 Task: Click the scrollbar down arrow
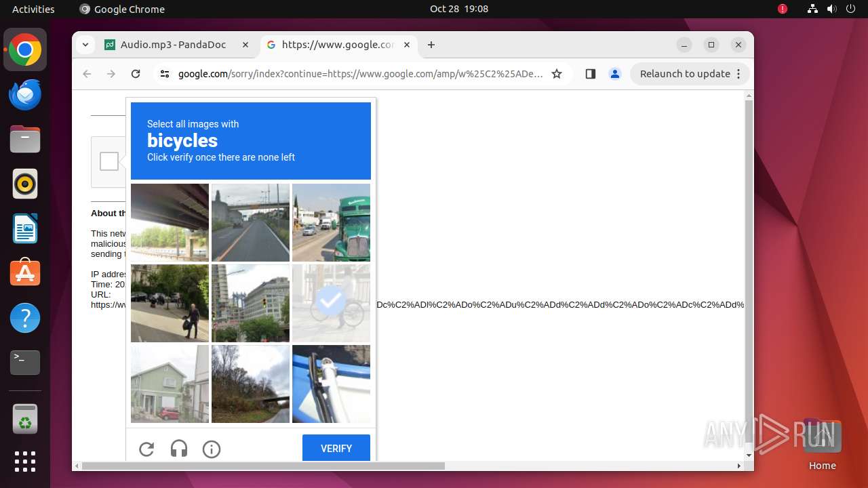(x=749, y=455)
